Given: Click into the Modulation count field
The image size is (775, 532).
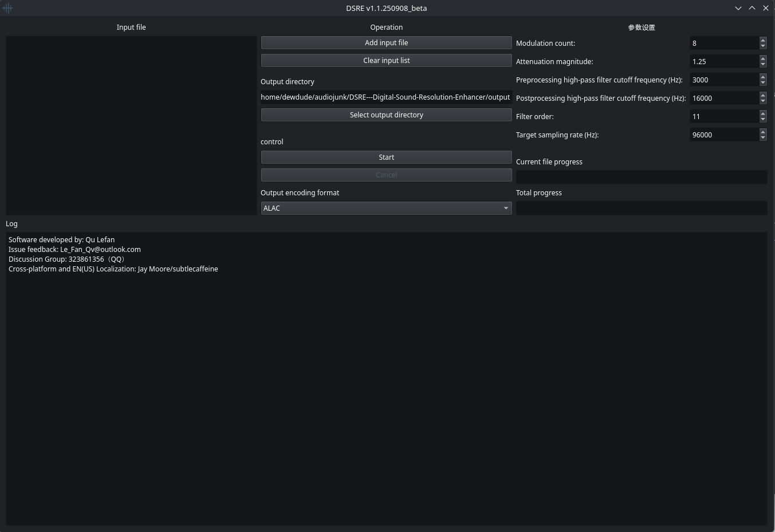Looking at the screenshot, I should (x=723, y=44).
